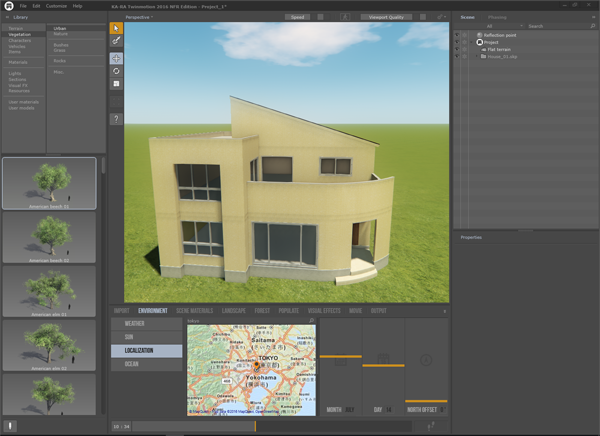Switch to the Landscape tab

click(233, 311)
